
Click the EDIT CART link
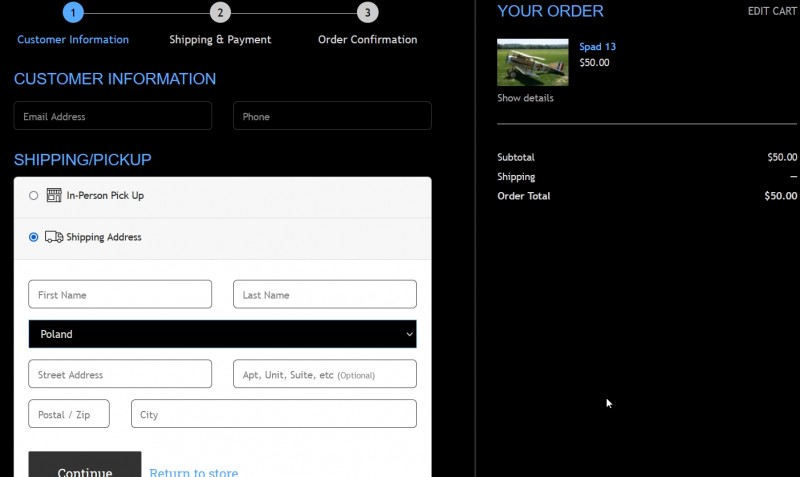point(772,11)
